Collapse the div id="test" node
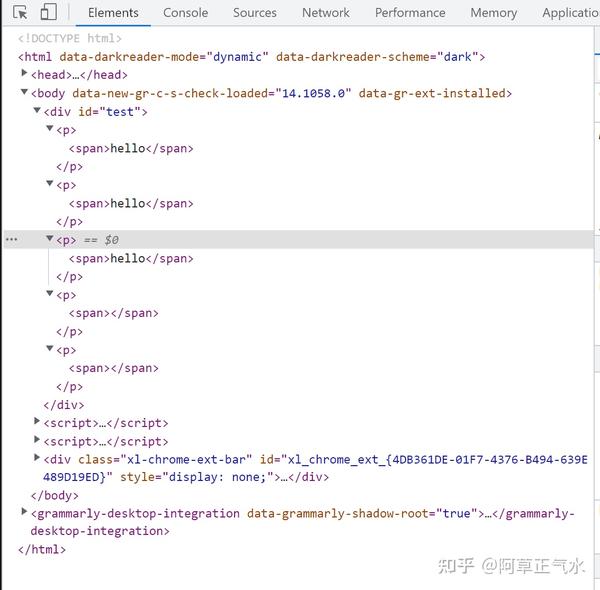Image resolution: width=600 pixels, height=590 pixels. pyautogui.click(x=37, y=110)
